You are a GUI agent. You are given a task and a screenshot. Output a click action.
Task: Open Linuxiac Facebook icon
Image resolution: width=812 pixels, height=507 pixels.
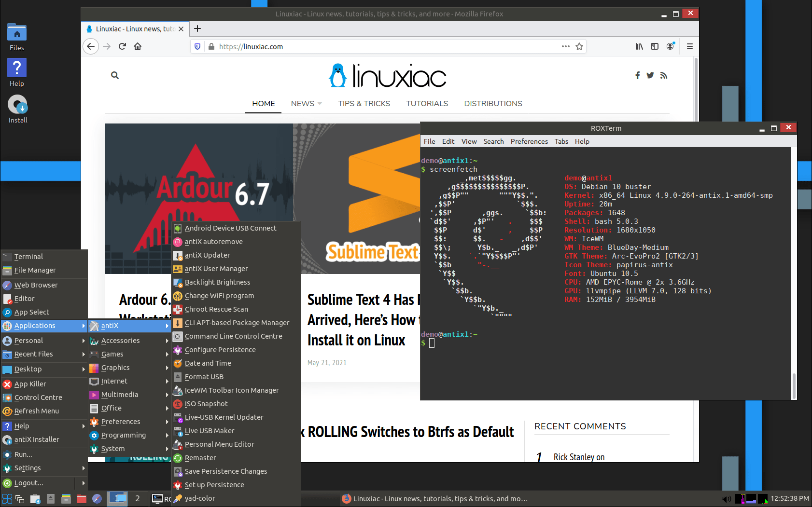(638, 75)
